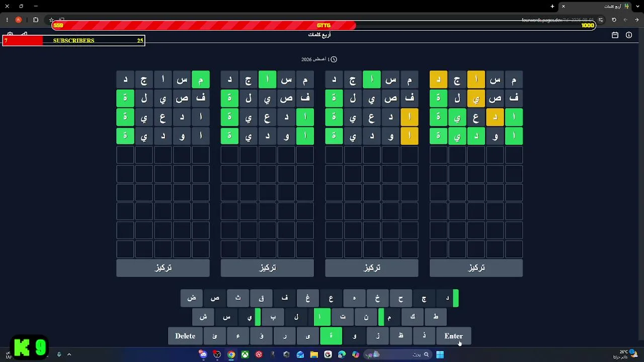This screenshot has height=362, width=644.
Task: Tap the ل key on game keyboard
Action: coord(296,317)
